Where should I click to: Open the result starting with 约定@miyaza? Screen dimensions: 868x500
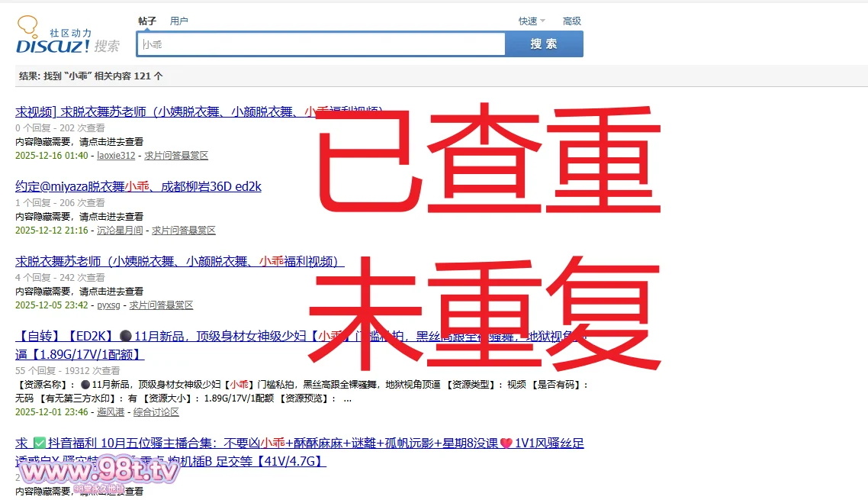click(x=138, y=186)
